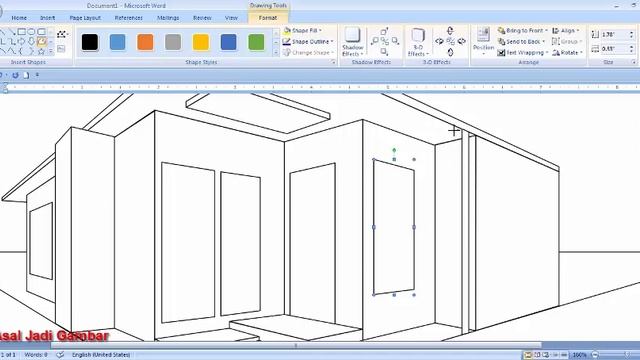Open the Shadow Effects gallery button
This screenshot has width=640, height=360.
(x=353, y=42)
